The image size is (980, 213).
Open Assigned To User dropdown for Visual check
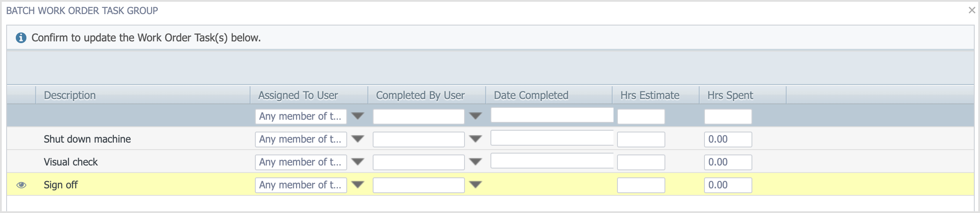point(358,162)
